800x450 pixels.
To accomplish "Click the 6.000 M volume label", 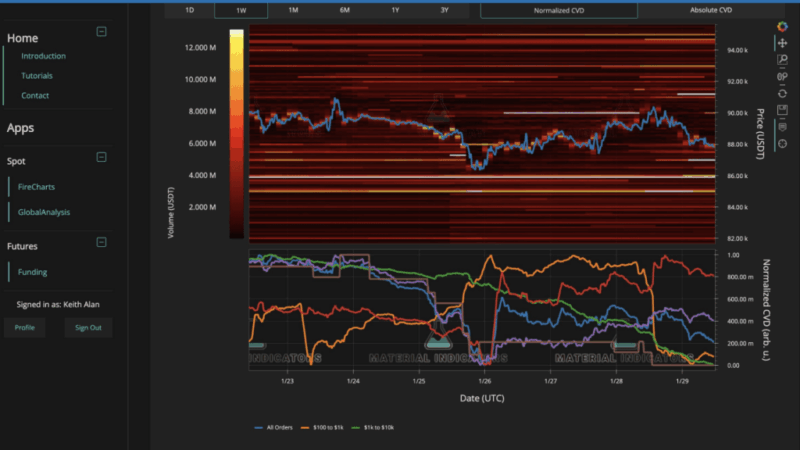I will 202,143.
